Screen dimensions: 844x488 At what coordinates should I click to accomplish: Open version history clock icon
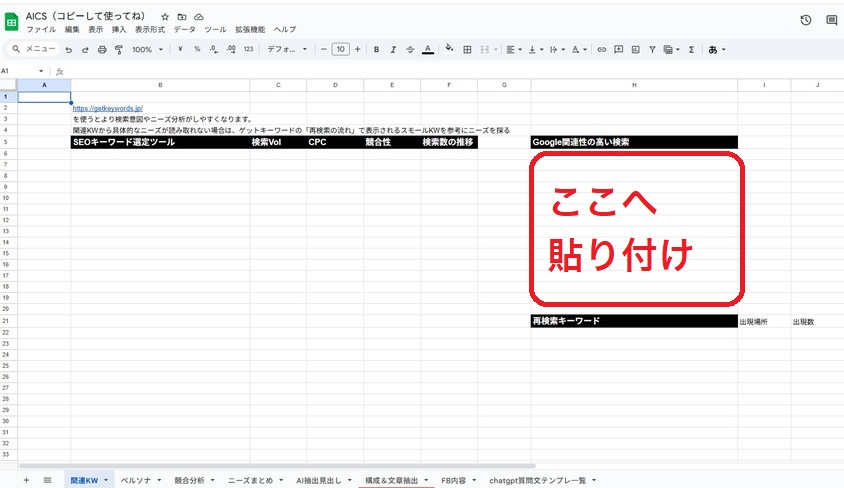coord(806,20)
